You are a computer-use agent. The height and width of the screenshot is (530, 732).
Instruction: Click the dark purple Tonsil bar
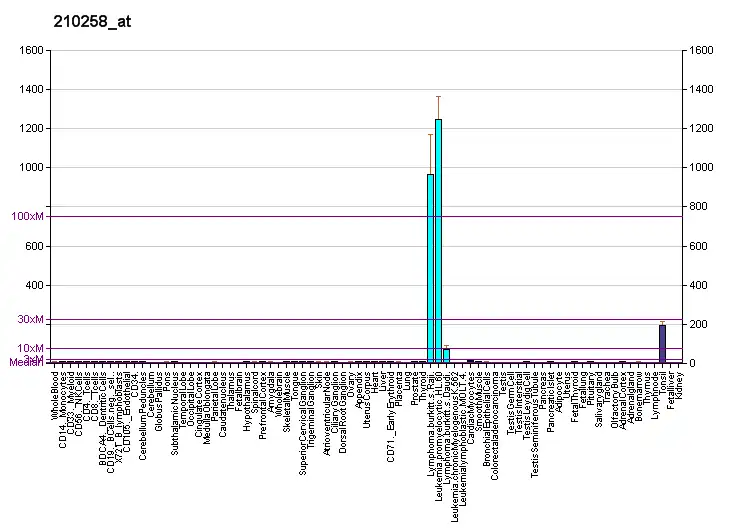tap(662, 344)
